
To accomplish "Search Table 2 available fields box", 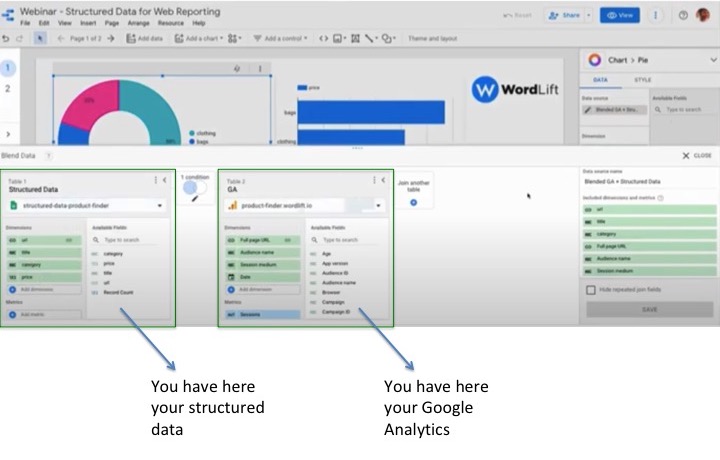I will (346, 240).
